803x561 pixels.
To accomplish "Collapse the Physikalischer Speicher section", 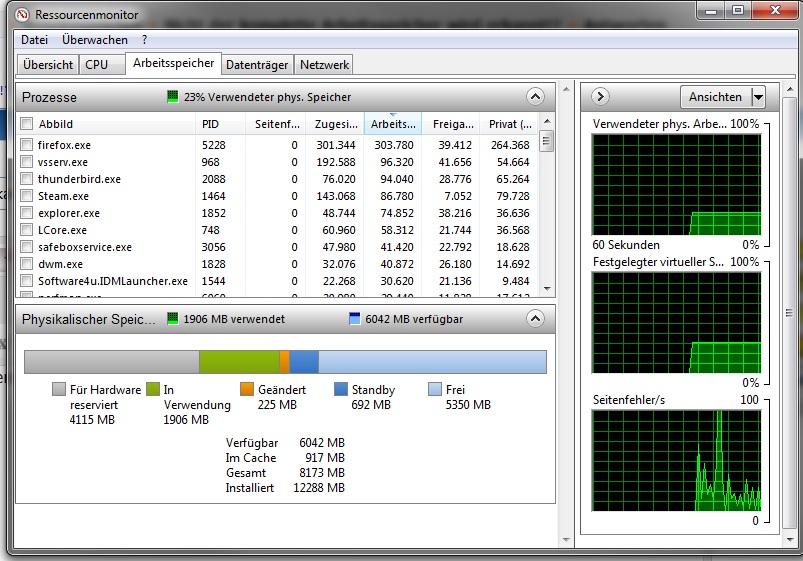I will tap(535, 318).
